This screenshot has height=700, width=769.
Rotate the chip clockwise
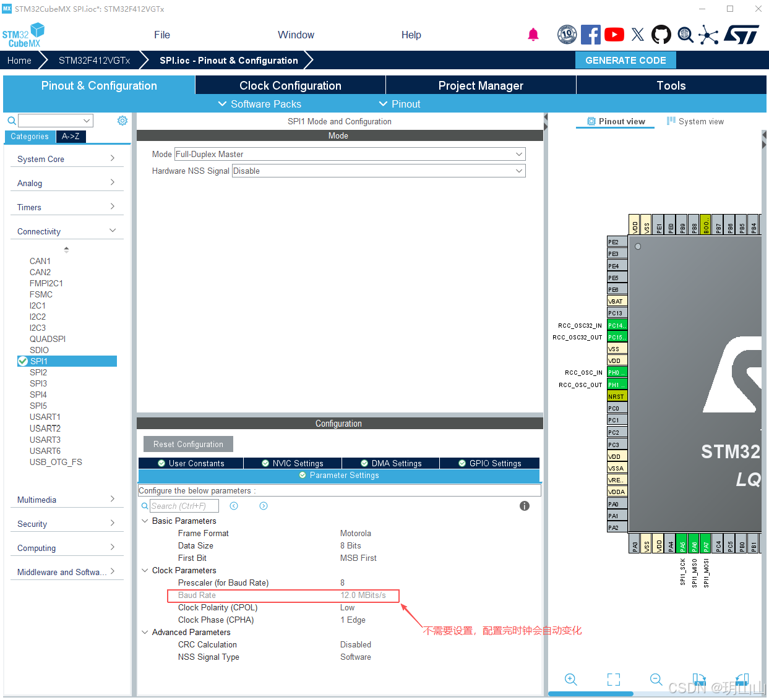point(699,680)
